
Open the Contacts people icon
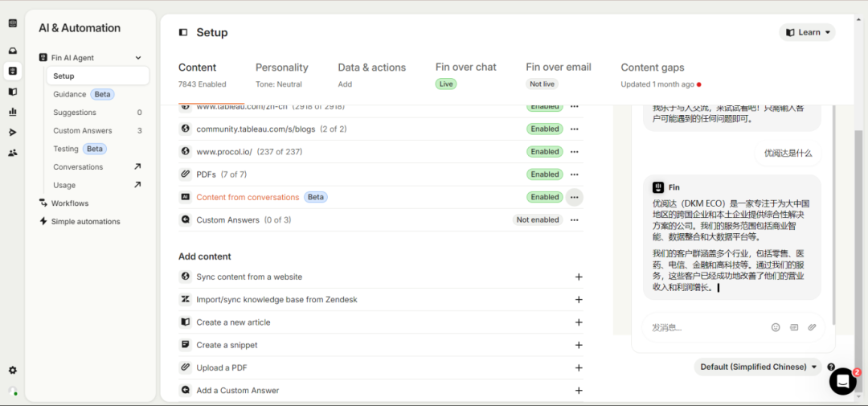point(12,153)
